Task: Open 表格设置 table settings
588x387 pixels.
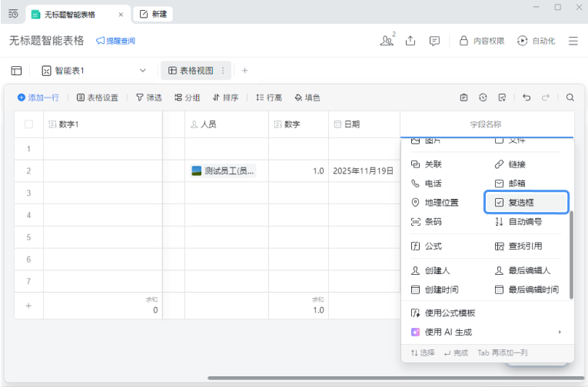Action: click(98, 98)
